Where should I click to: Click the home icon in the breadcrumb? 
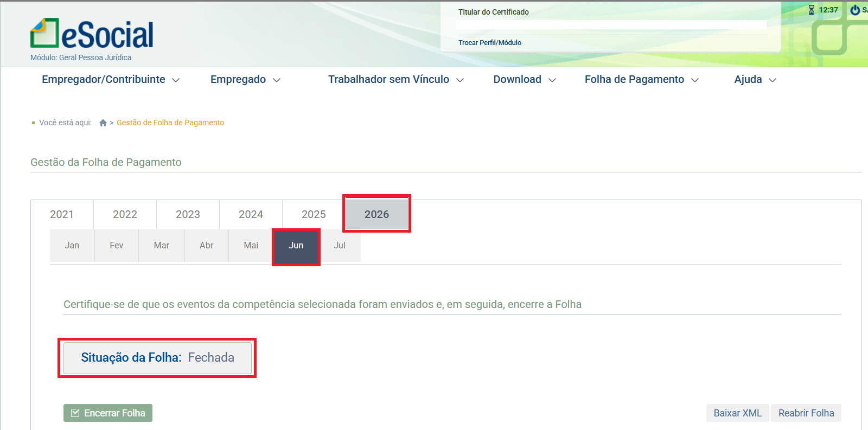103,123
